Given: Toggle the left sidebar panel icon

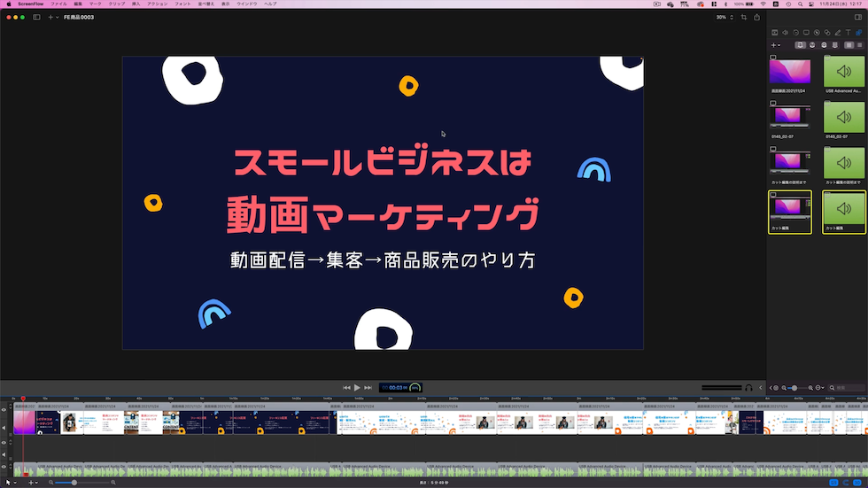Looking at the screenshot, I should [36, 17].
